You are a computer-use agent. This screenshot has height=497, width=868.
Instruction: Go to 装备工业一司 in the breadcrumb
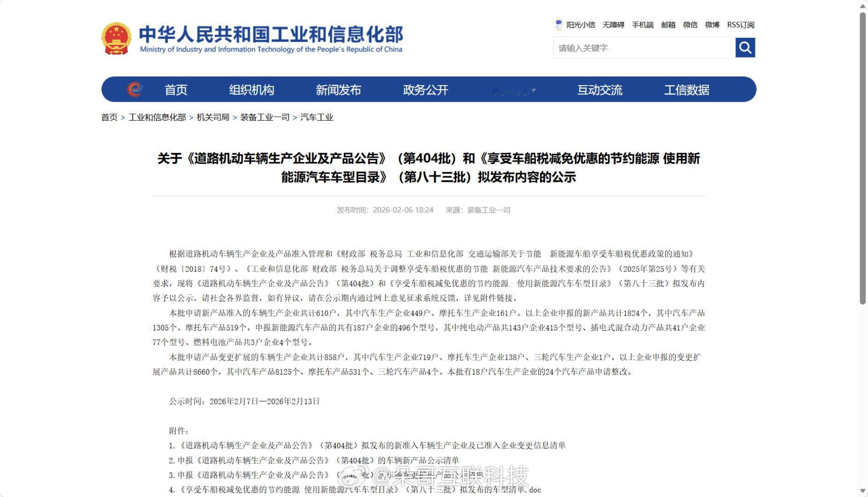point(265,117)
